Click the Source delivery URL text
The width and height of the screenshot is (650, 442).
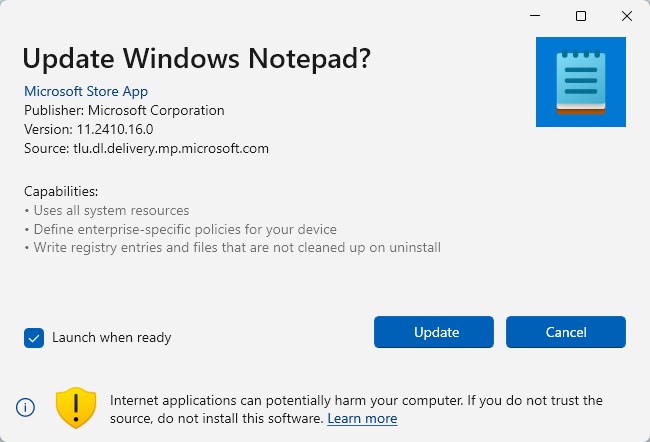click(x=146, y=148)
